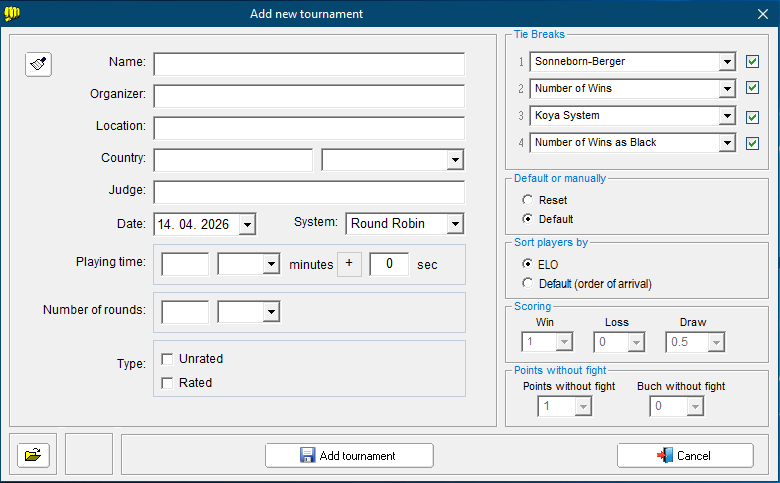The width and height of the screenshot is (780, 483).
Task: Click the eraser clear-form icon button
Action: coord(38,64)
